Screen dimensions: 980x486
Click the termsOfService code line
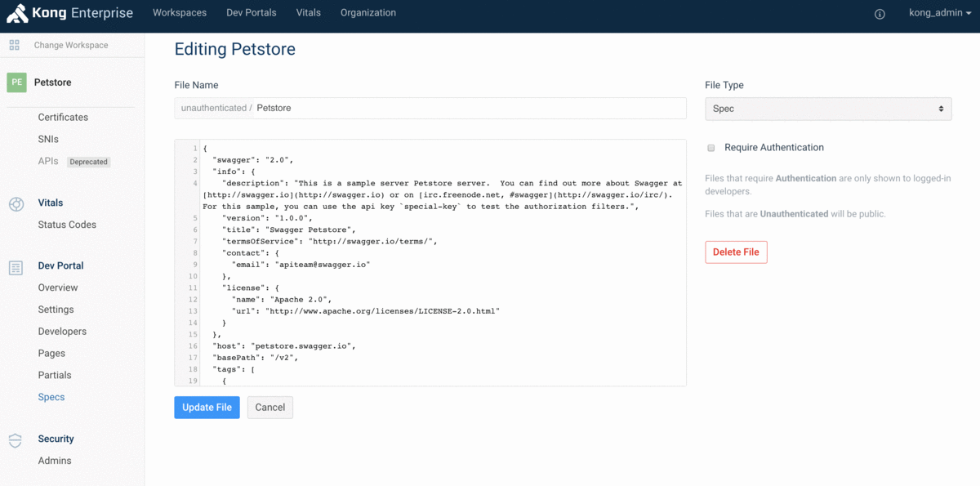pos(331,242)
